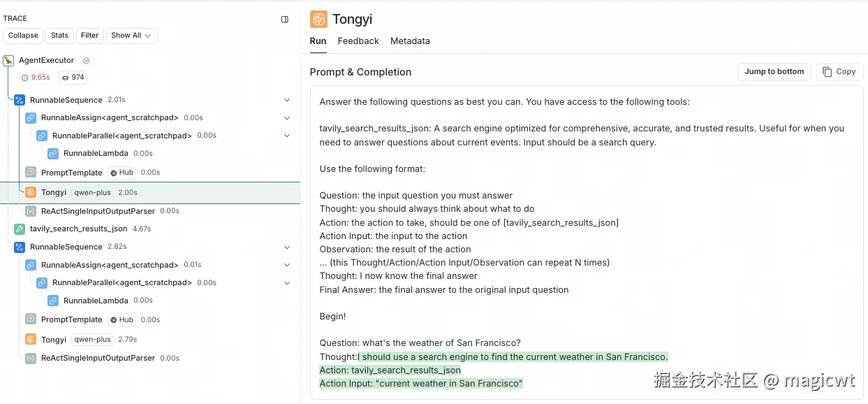Viewport: 868px width, 404px height.
Task: Click the first ReActSingleInputOutputParser icon
Action: coord(31,210)
